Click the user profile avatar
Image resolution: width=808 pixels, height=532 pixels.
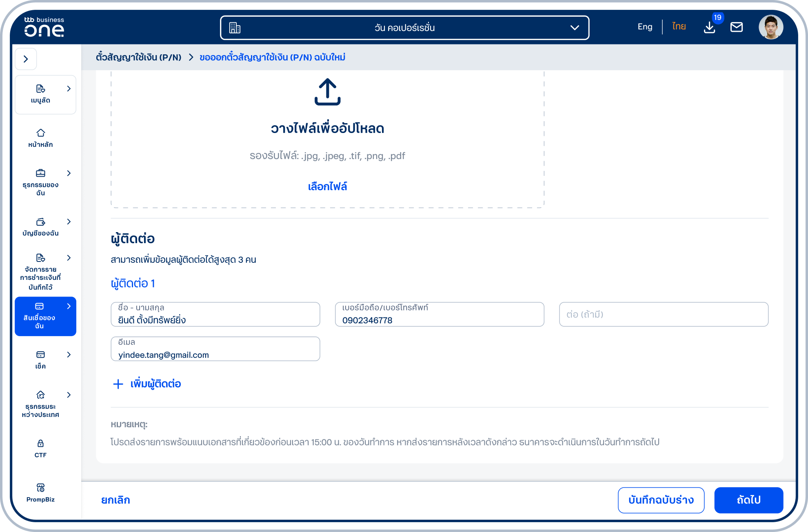pos(770,27)
